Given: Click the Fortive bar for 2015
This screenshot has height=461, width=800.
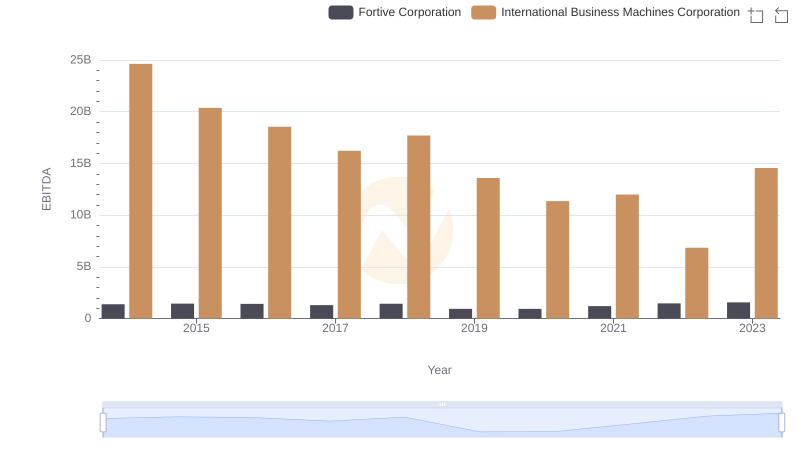Looking at the screenshot, I should [183, 311].
